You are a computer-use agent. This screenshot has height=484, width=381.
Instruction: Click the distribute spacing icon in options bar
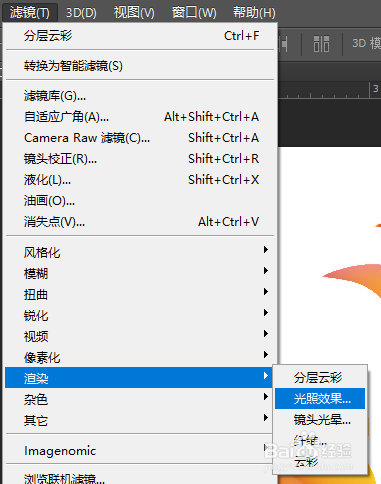[322, 44]
